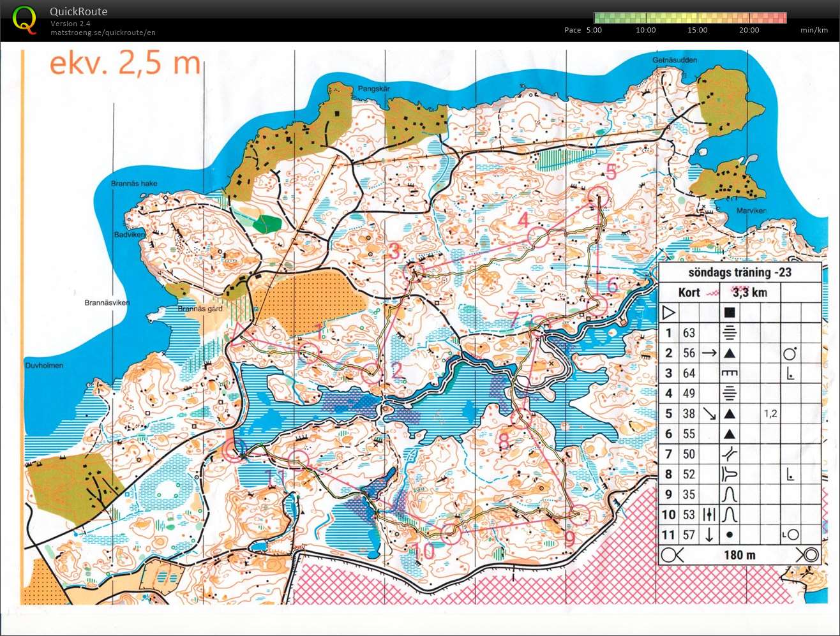Image resolution: width=840 pixels, height=636 pixels.
Task: Click the 'Brannäsviken' map label
Action: point(107,303)
